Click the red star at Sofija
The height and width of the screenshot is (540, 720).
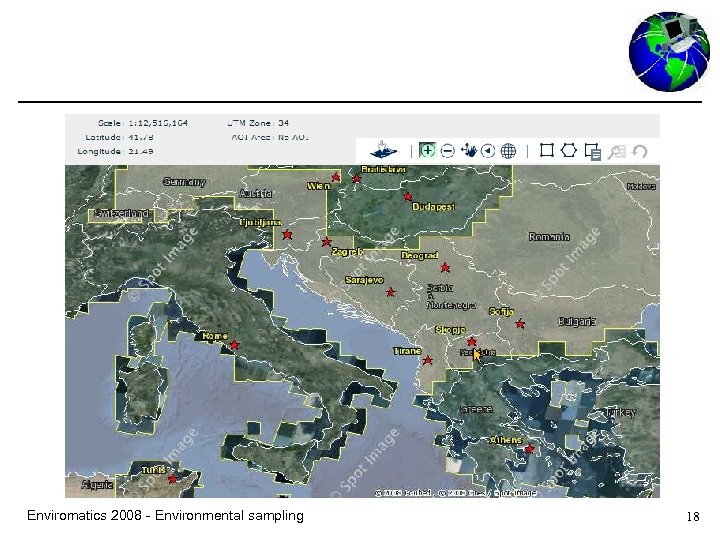click(520, 324)
